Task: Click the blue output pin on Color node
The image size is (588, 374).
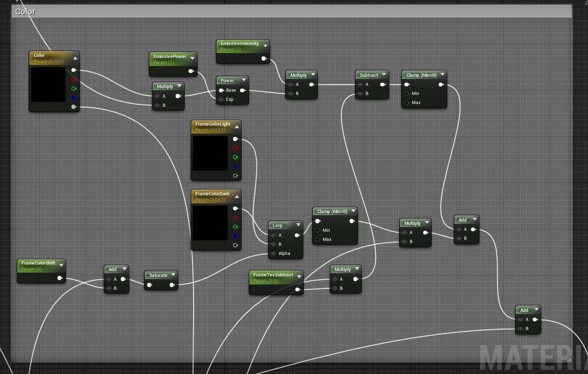Action: tap(74, 98)
